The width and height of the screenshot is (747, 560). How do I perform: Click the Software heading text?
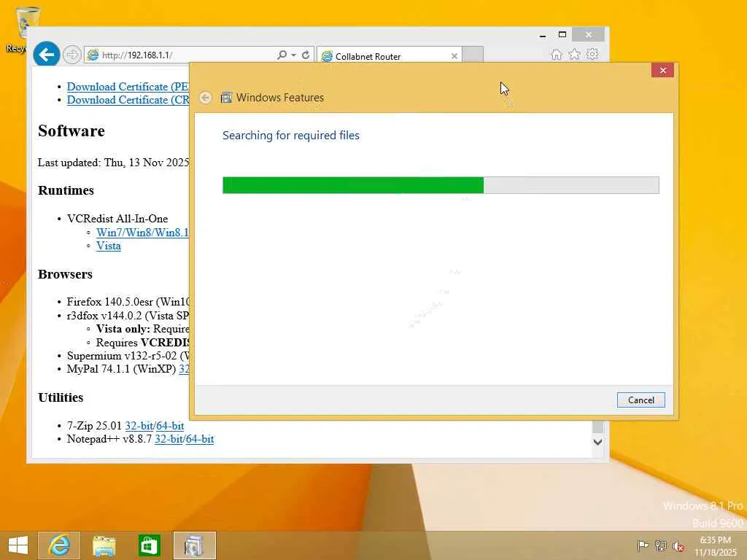point(71,131)
